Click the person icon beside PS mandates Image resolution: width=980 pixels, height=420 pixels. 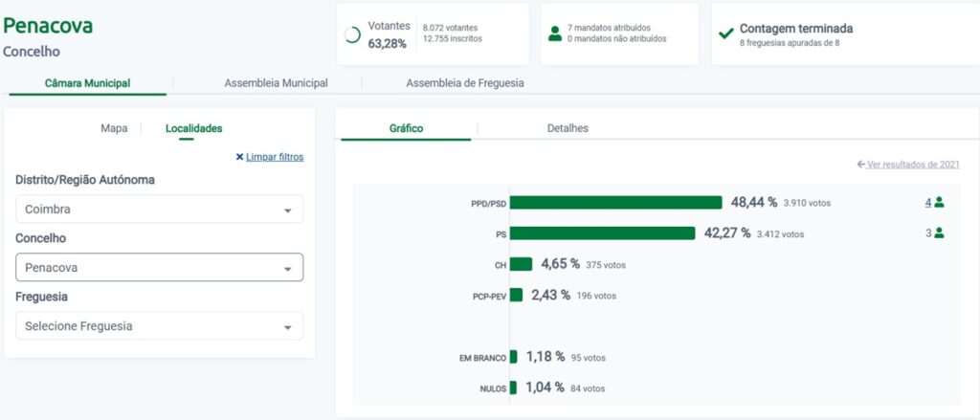(939, 232)
